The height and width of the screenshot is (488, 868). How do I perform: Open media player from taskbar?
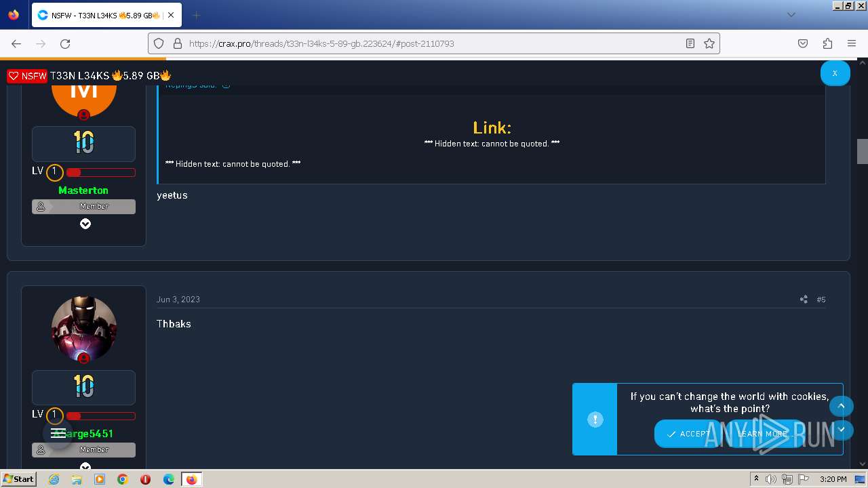coord(100,479)
